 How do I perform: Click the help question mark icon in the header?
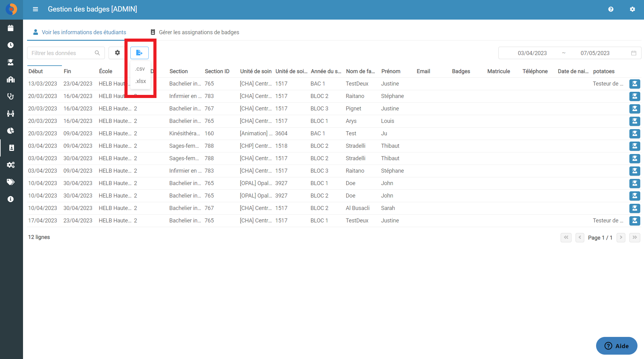[611, 9]
